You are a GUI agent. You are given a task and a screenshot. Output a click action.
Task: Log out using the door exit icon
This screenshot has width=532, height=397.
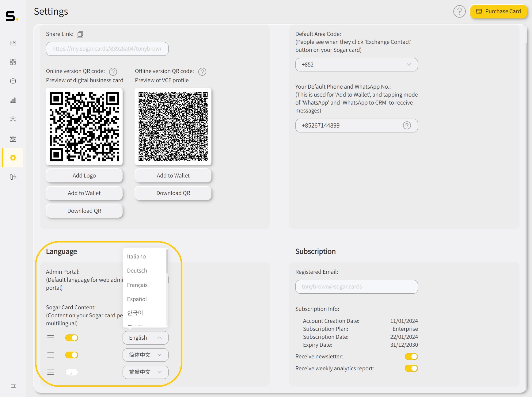click(x=13, y=177)
